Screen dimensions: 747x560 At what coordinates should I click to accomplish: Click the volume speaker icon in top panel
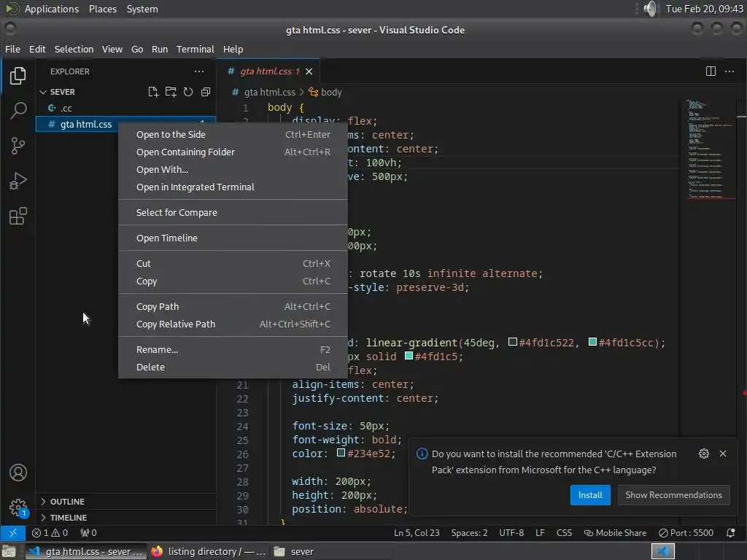(650, 9)
